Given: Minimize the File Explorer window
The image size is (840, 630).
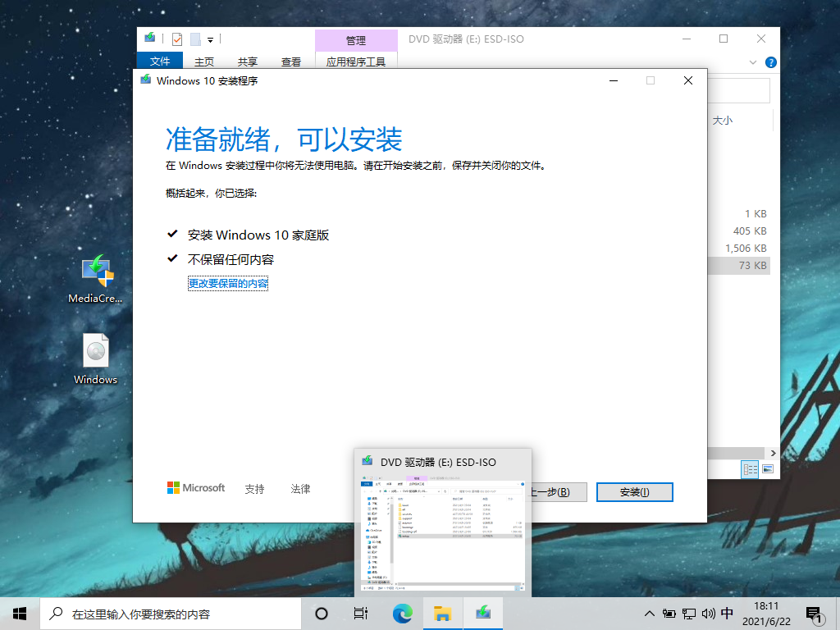Looking at the screenshot, I should [687, 39].
